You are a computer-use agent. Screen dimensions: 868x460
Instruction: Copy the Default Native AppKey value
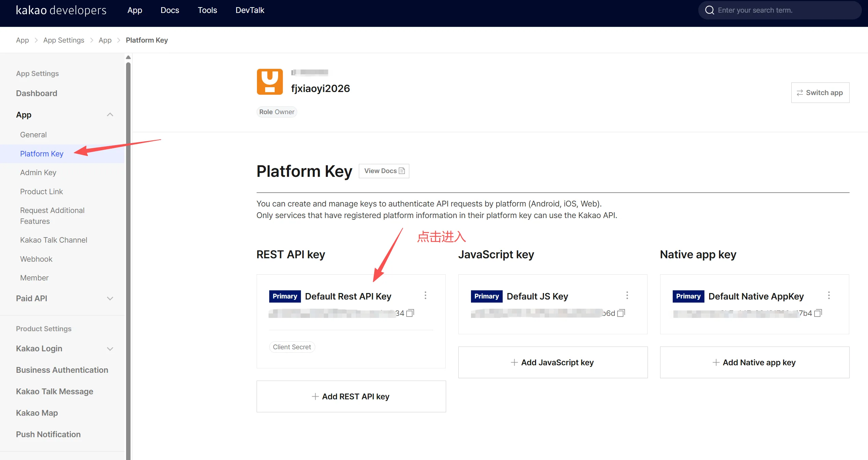click(x=818, y=313)
